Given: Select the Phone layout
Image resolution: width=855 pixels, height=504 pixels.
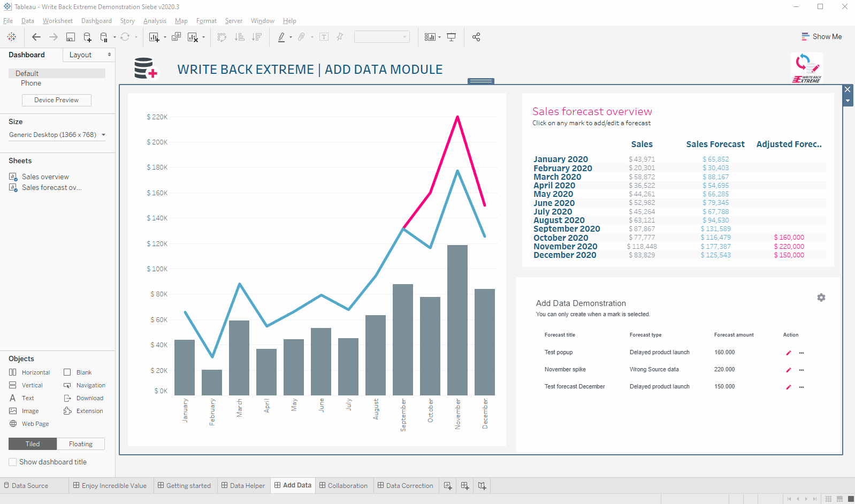Looking at the screenshot, I should click(x=31, y=83).
